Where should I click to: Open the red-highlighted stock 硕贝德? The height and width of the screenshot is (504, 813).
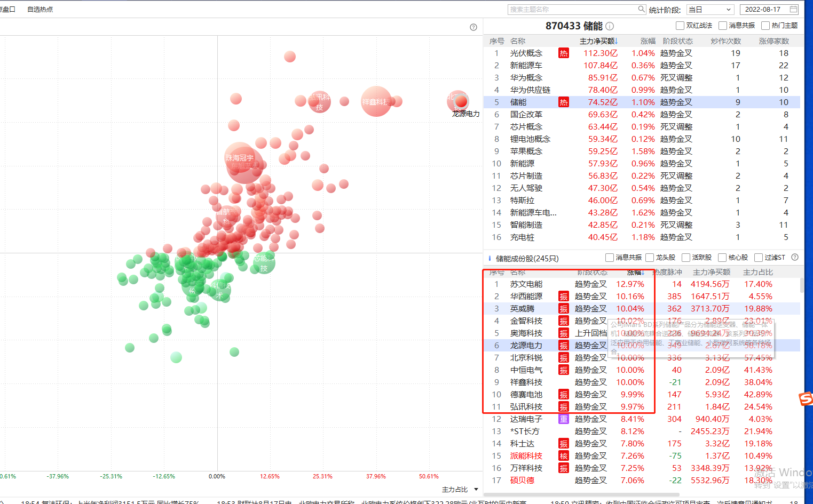[522, 481]
